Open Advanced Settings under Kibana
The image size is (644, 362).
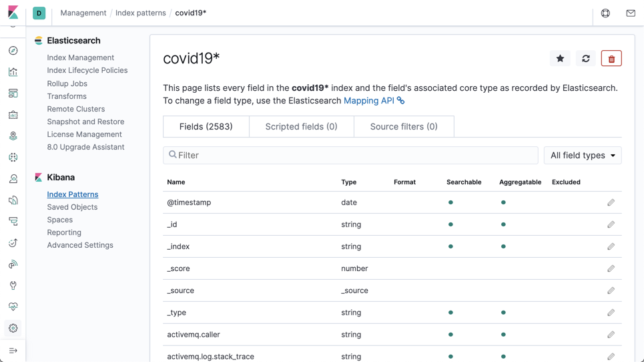tap(80, 245)
